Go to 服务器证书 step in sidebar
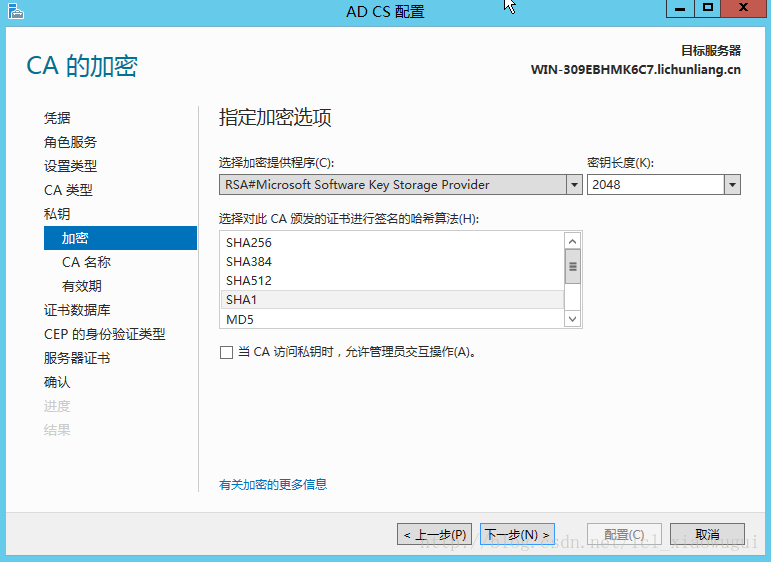771x562 pixels. [x=77, y=358]
